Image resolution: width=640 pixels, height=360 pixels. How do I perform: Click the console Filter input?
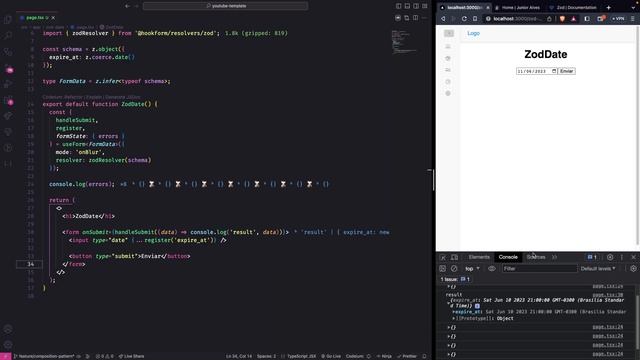pyautogui.click(x=539, y=269)
